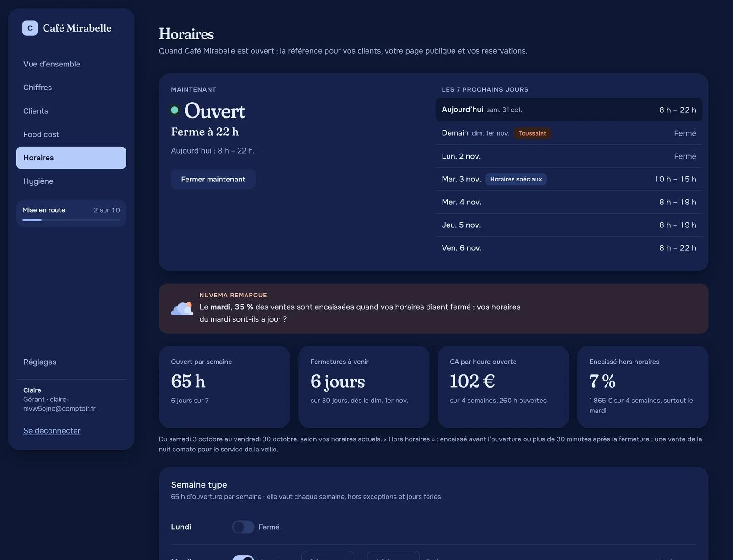Open the Hygiène section
This screenshot has width=733, height=560.
71,181
